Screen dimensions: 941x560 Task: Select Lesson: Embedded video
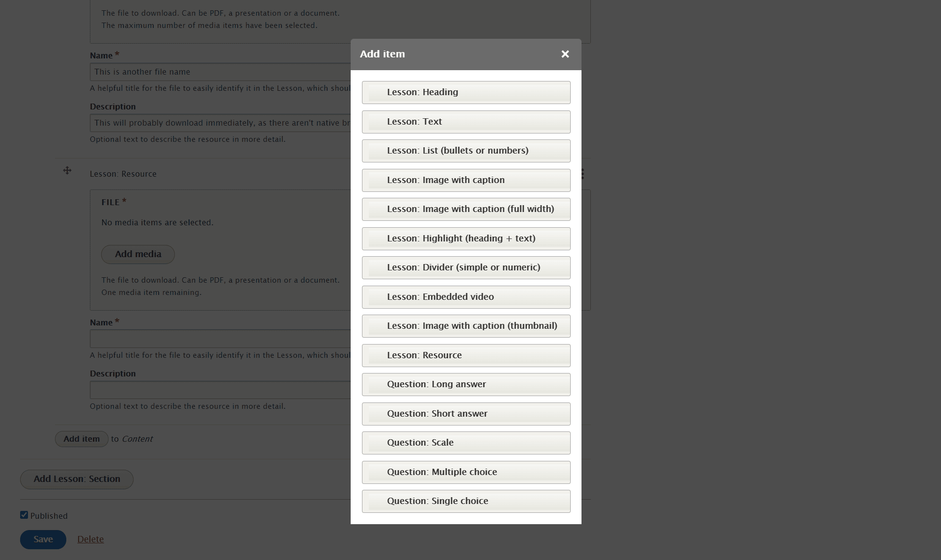[466, 297]
